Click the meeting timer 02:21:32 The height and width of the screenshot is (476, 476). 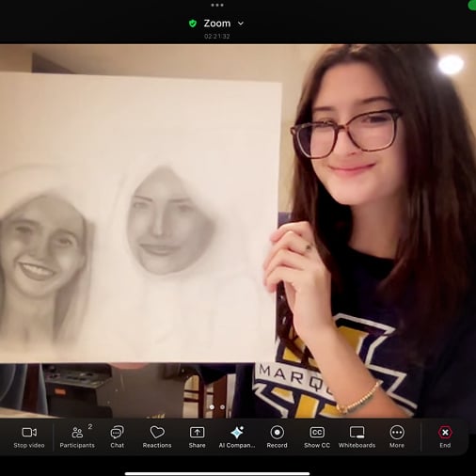[217, 37]
